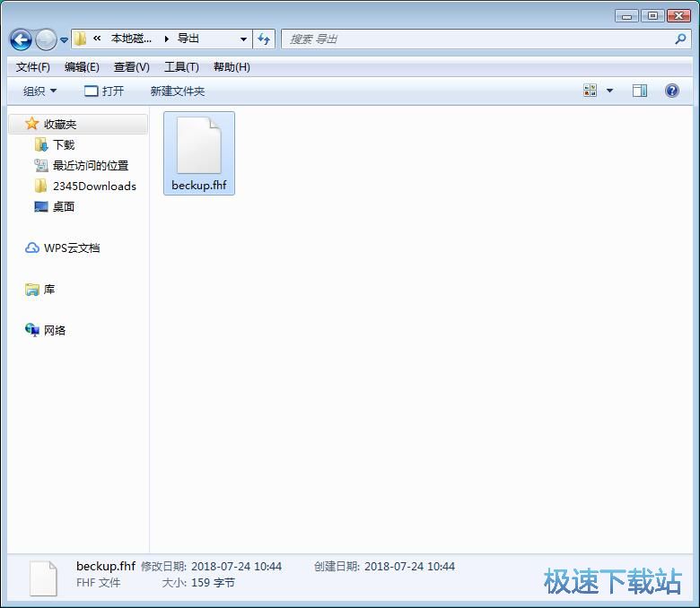Select the 导出 breadcrumb segment
Image resolution: width=700 pixels, height=608 pixels.
click(188, 39)
